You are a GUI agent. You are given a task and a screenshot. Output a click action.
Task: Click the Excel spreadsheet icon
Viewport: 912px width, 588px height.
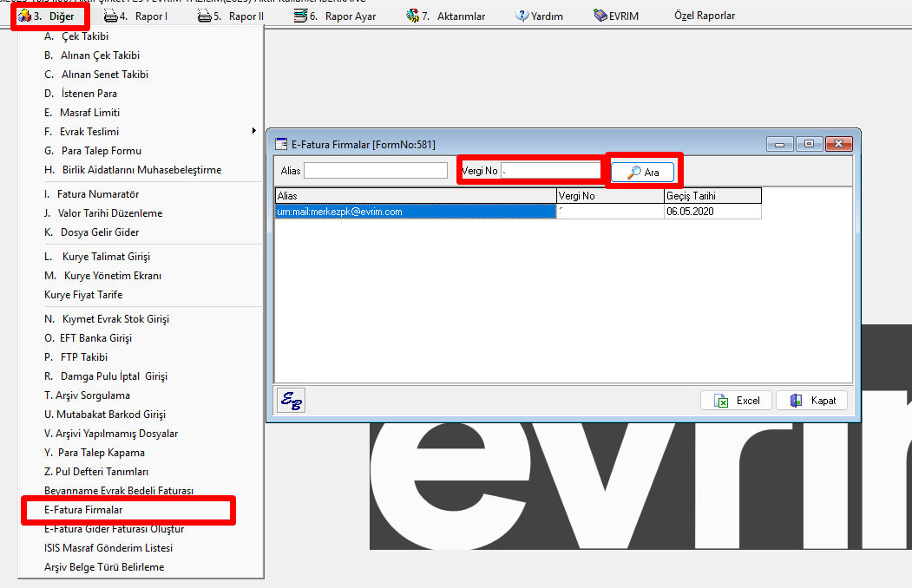coord(721,401)
